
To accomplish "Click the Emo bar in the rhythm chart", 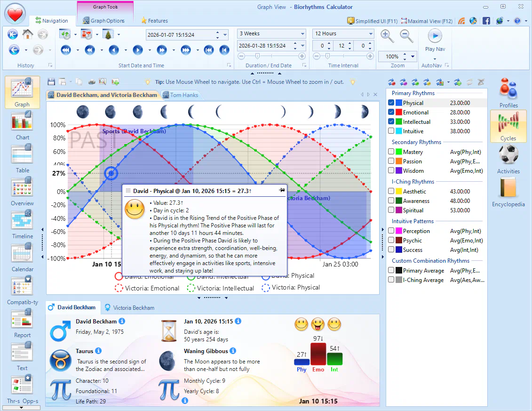I will pyautogui.click(x=318, y=353).
